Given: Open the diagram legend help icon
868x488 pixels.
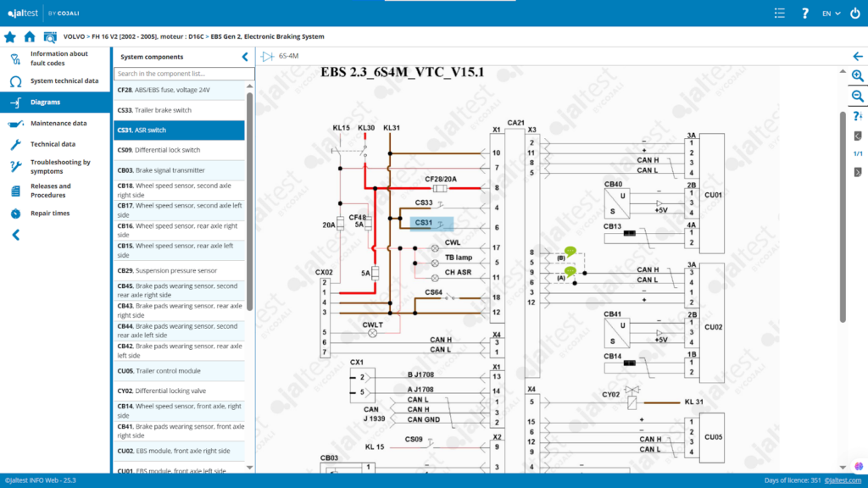Looking at the screenshot, I should pos(857,117).
